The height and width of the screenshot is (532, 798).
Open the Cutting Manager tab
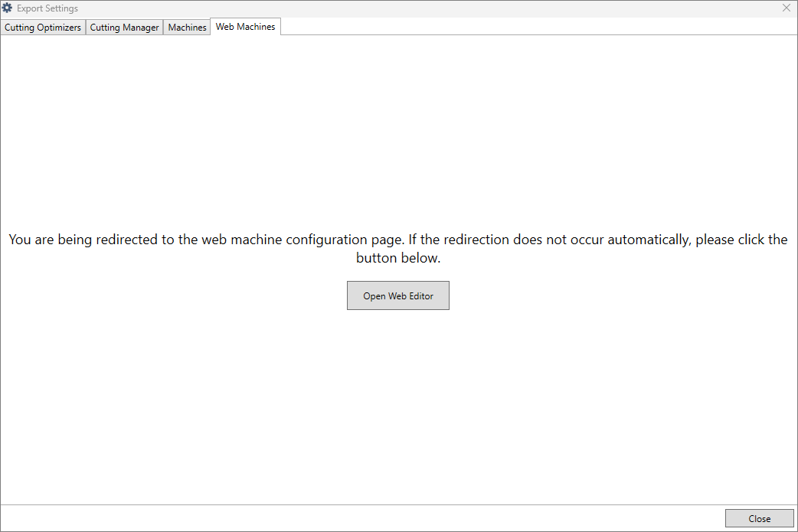[x=124, y=28]
